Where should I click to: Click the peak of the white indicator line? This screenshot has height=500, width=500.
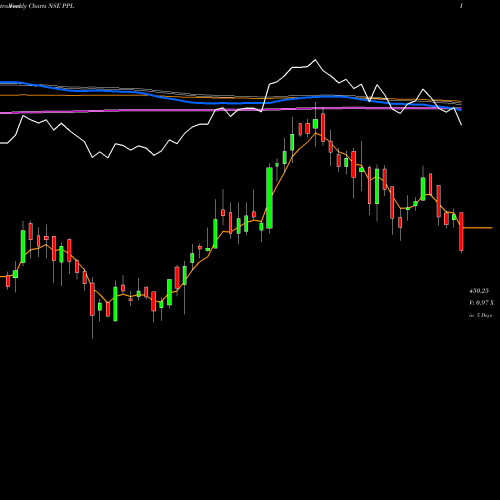[315, 60]
